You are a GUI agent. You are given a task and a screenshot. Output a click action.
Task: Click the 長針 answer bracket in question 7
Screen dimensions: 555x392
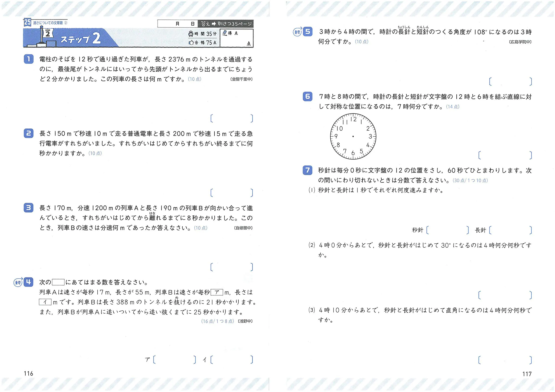(510, 230)
